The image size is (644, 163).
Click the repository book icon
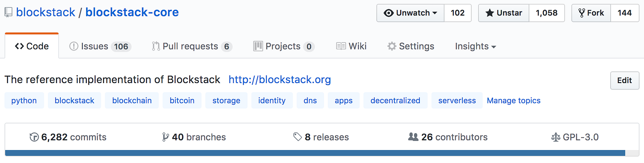point(8,13)
